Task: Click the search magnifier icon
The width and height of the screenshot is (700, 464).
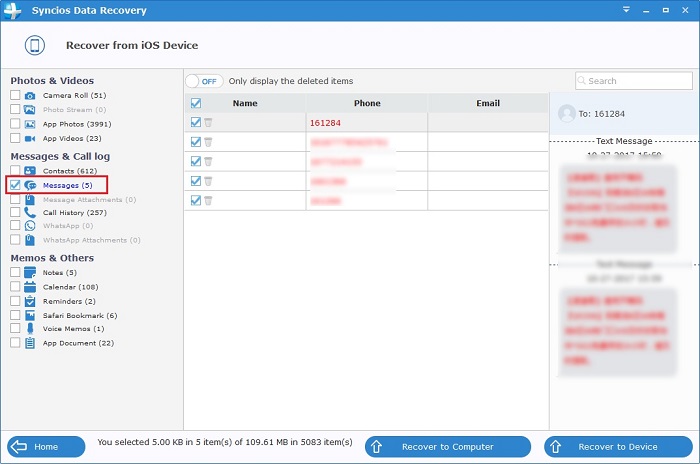Action: tap(581, 80)
